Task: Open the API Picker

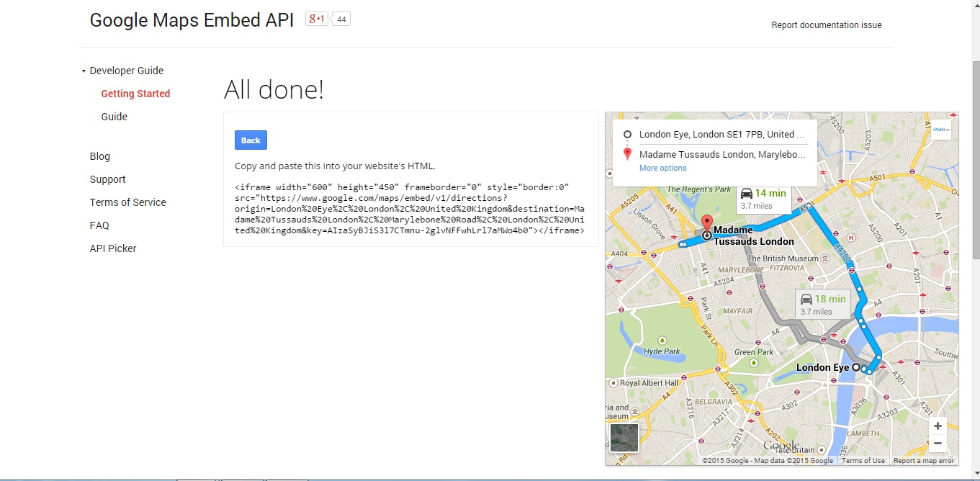Action: 113,248
